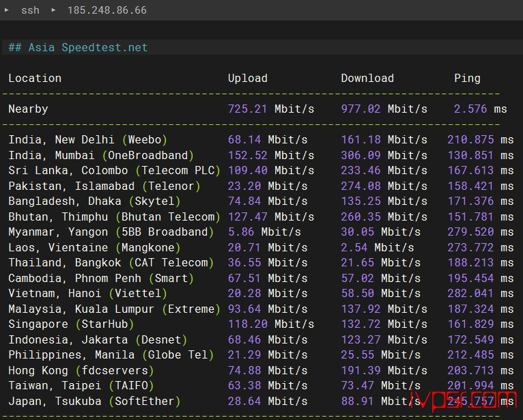This screenshot has width=523, height=420.
Task: Click Jakarta download value 123.27
Action: [361, 339]
